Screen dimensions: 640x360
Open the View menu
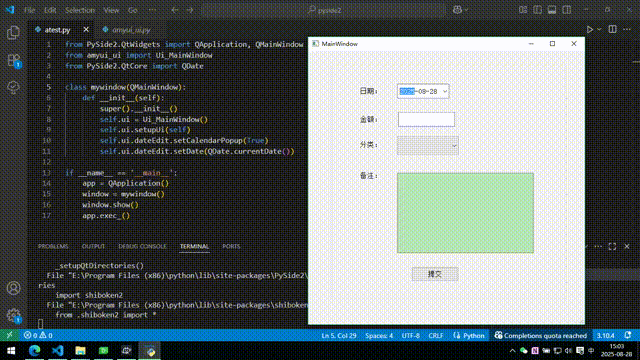click(x=111, y=10)
